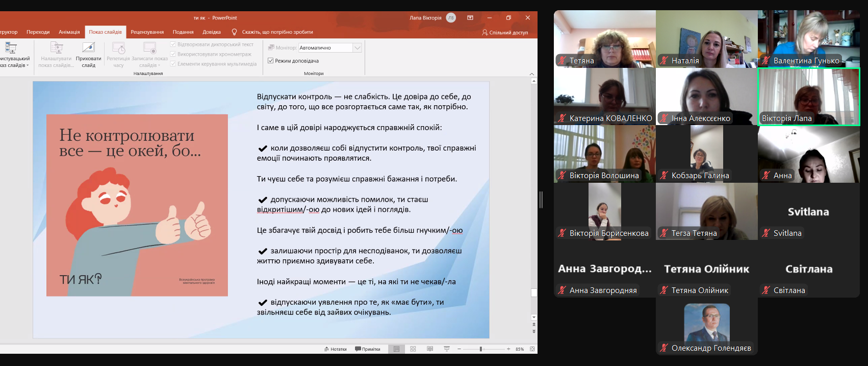Screen dimensions: 868x366
Task: Click the 85% zoom level
Action: coord(520,349)
